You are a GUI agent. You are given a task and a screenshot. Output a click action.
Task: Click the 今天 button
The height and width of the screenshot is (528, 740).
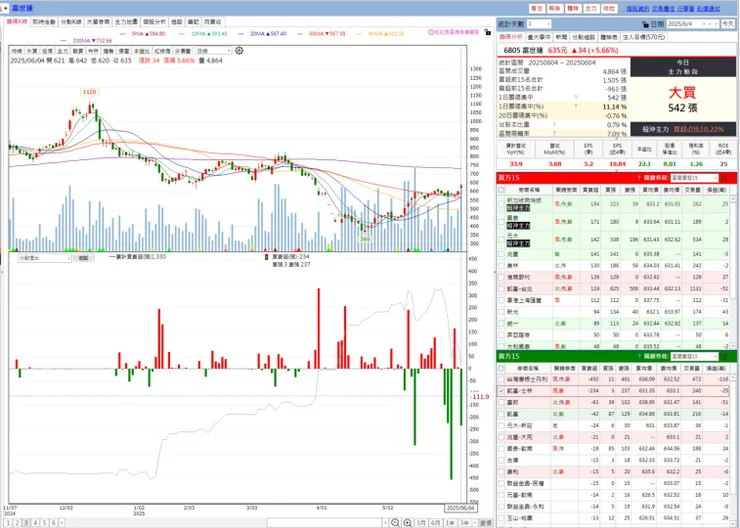coord(727,24)
